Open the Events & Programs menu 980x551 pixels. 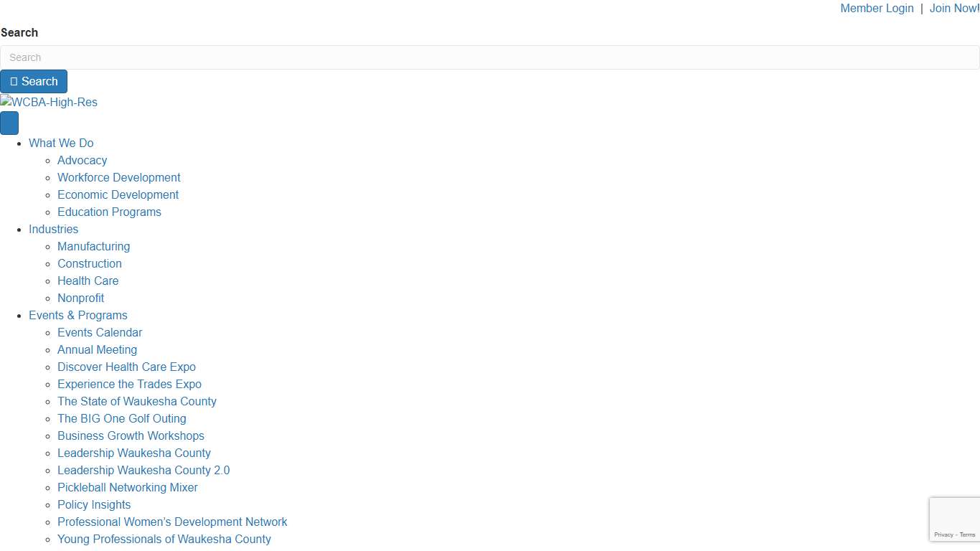point(77,316)
